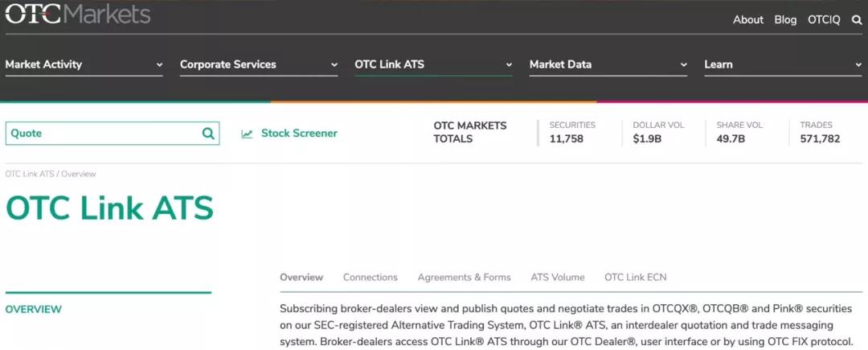Expand the Corporate Services menu
This screenshot has width=868, height=350.
(x=258, y=64)
